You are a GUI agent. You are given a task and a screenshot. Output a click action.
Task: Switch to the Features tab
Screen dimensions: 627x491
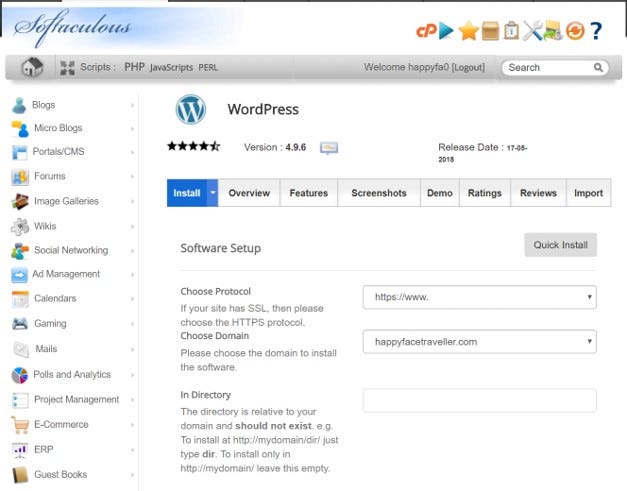point(309,193)
